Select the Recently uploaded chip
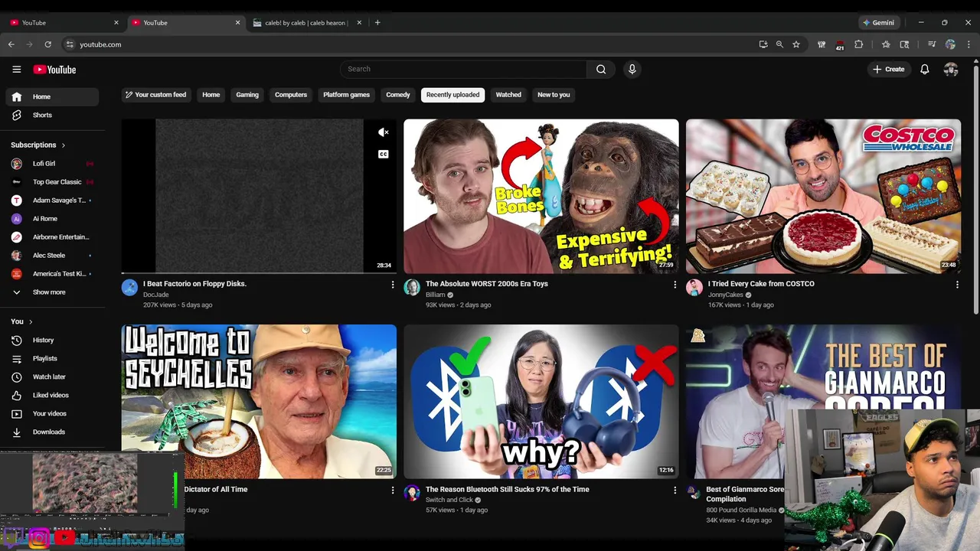980x551 pixels. point(453,95)
